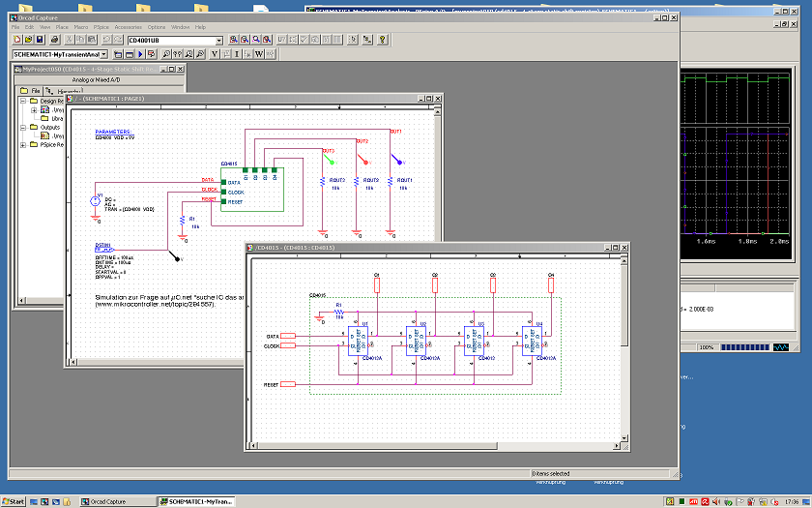The image size is (812, 508).
Task: Select the CD4015 hierarchical block in schematic
Action: coord(252,190)
